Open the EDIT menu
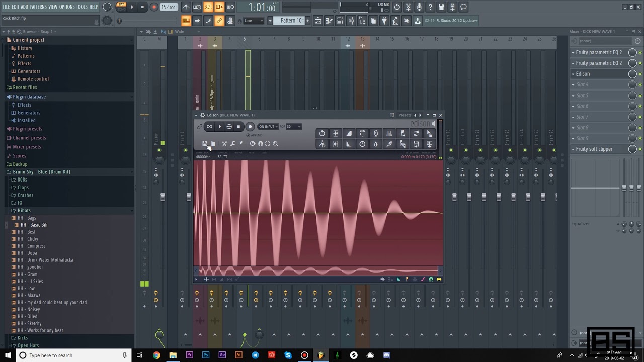This screenshot has height=362, width=644. [x=16, y=7]
